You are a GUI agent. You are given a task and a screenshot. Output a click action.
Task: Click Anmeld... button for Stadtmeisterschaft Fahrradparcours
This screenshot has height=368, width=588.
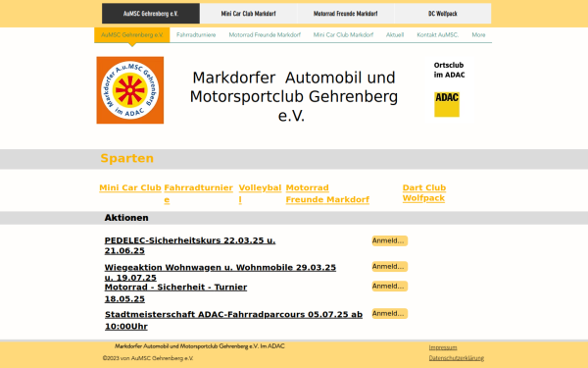pyautogui.click(x=390, y=314)
